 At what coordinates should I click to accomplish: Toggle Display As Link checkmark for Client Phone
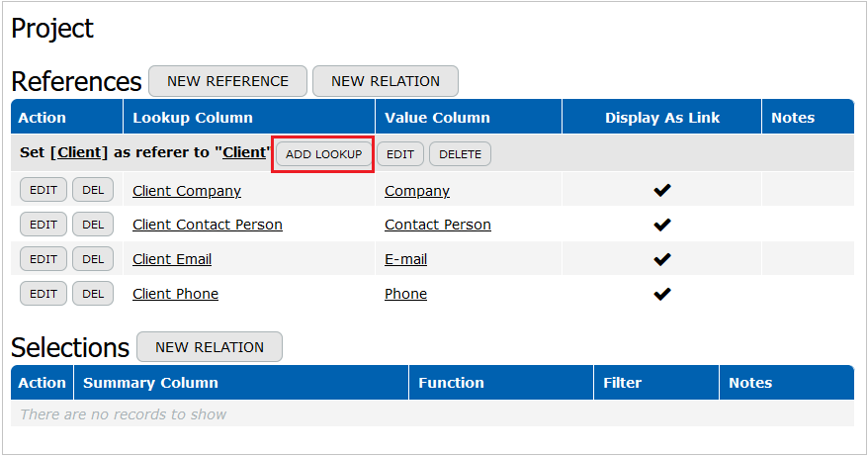pos(662,294)
